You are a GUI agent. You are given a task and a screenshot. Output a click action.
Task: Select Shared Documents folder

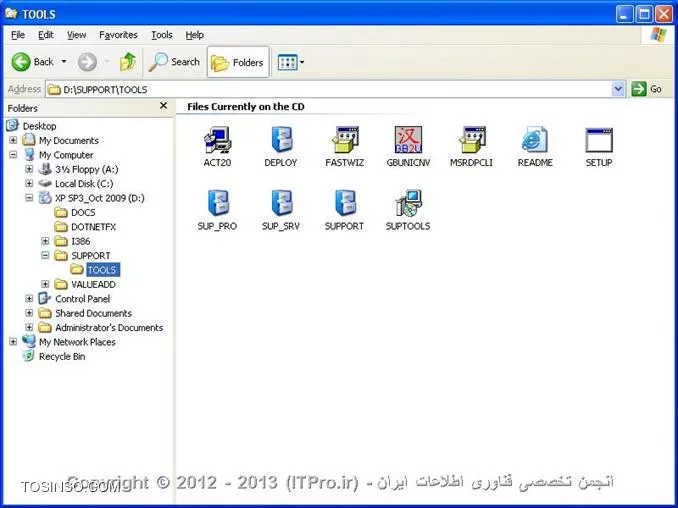tap(93, 313)
